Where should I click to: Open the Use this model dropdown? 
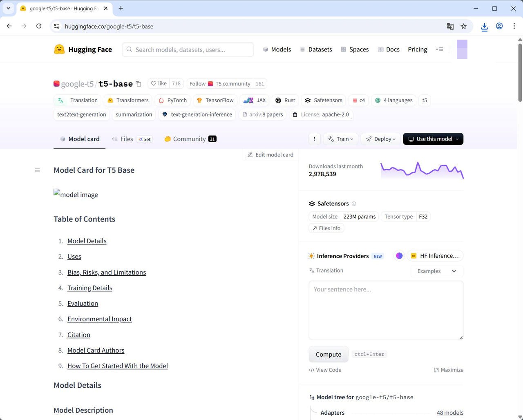433,139
